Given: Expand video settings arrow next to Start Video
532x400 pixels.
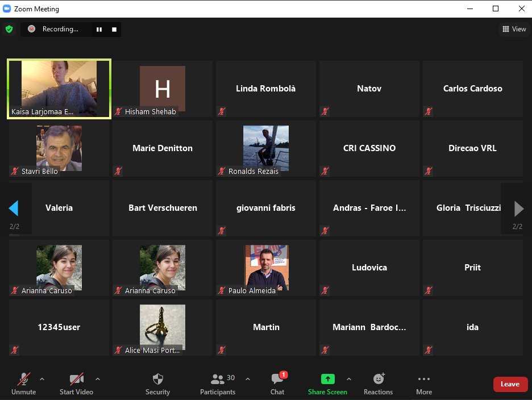Looking at the screenshot, I should pos(98,379).
